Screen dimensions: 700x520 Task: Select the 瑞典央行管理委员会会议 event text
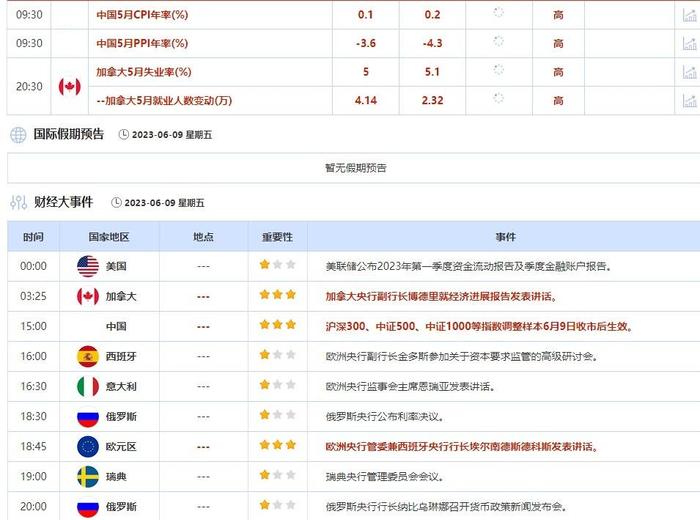pos(385,477)
